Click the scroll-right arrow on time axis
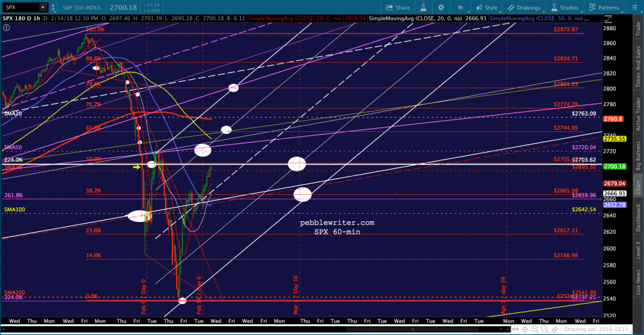Screen dimensions: 644x335 pyautogui.click(x=508, y=329)
